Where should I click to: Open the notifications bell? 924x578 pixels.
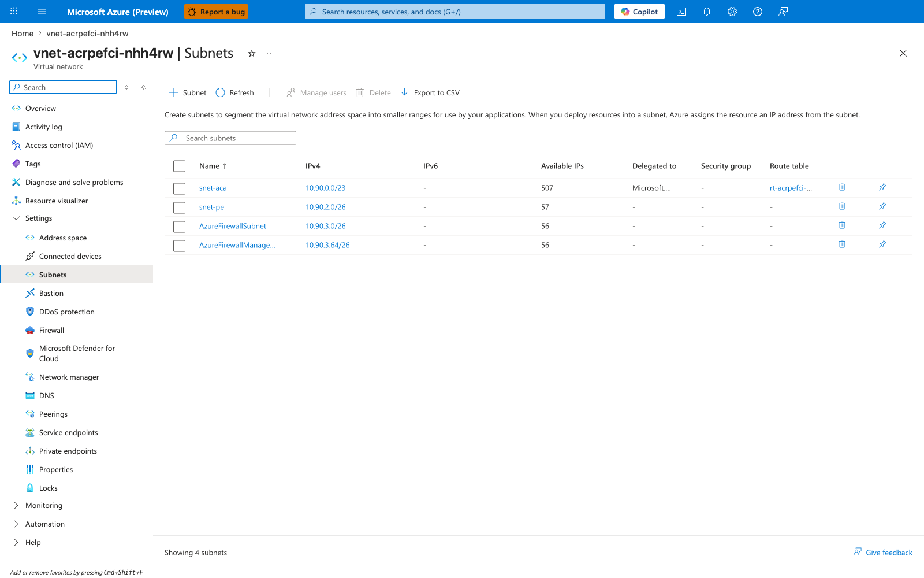click(x=707, y=12)
